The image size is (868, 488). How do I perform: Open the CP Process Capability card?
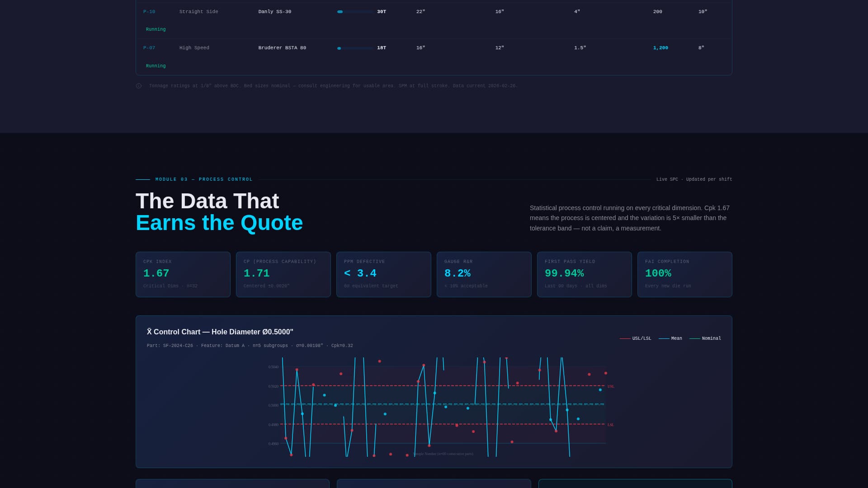tap(283, 274)
